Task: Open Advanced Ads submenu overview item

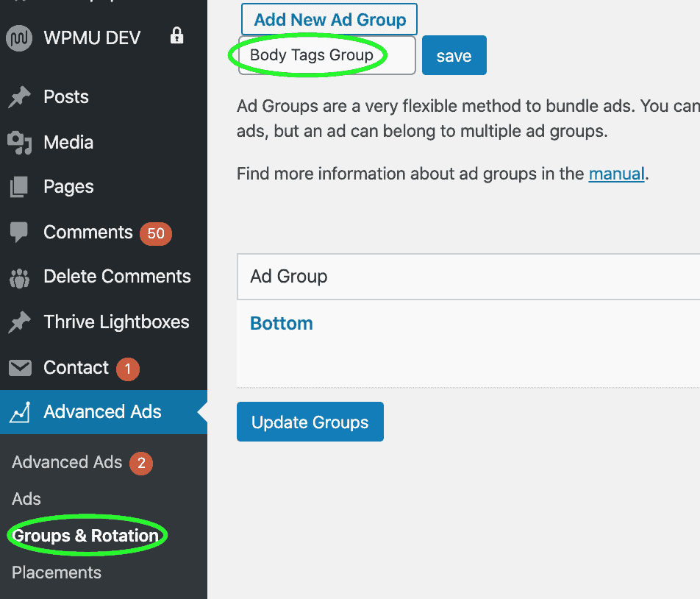Action: [x=67, y=462]
